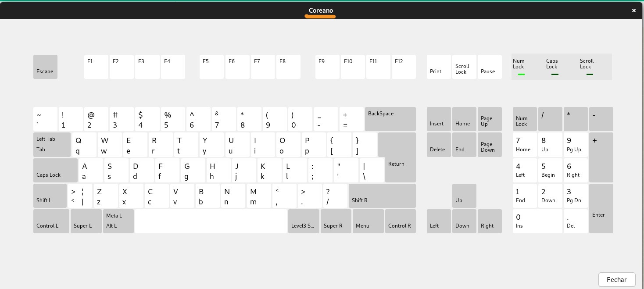Click the numpad Enter key
The width and height of the screenshot is (644, 289).
click(x=601, y=208)
